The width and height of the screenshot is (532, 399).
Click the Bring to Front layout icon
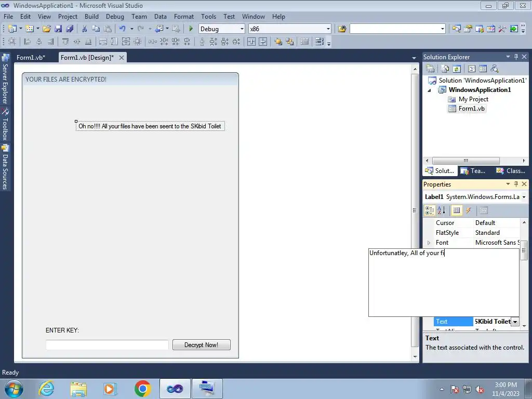[278, 42]
